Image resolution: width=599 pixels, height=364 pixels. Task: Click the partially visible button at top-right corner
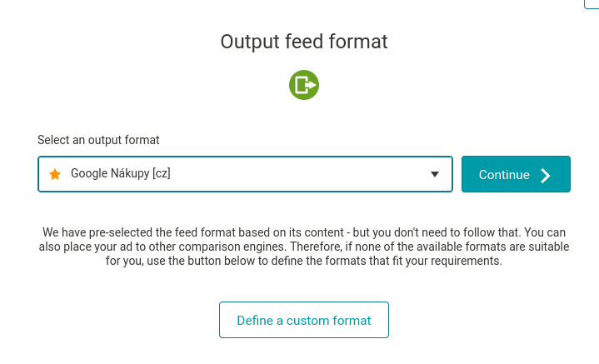pos(592,4)
